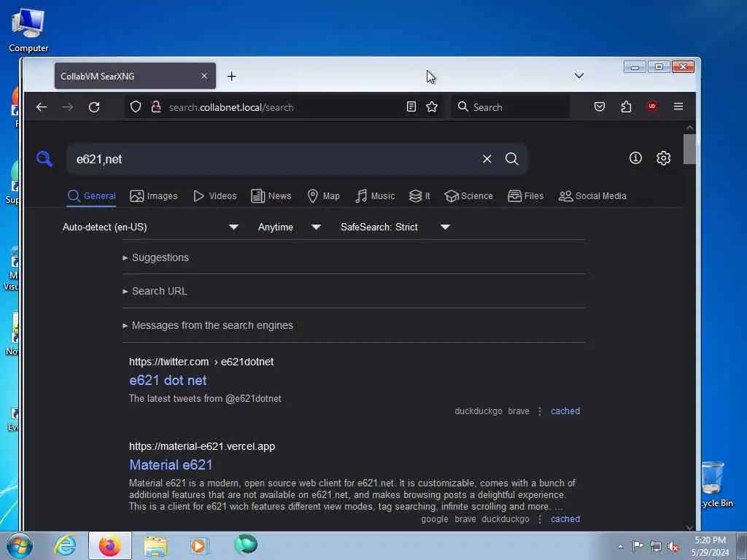Submit search with magnifier button
The height and width of the screenshot is (560, 747).
pyautogui.click(x=511, y=158)
